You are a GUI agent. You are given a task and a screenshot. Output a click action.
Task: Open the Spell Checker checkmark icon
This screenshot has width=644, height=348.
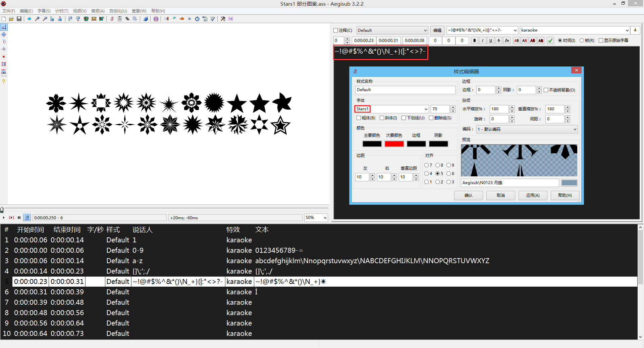(x=213, y=19)
